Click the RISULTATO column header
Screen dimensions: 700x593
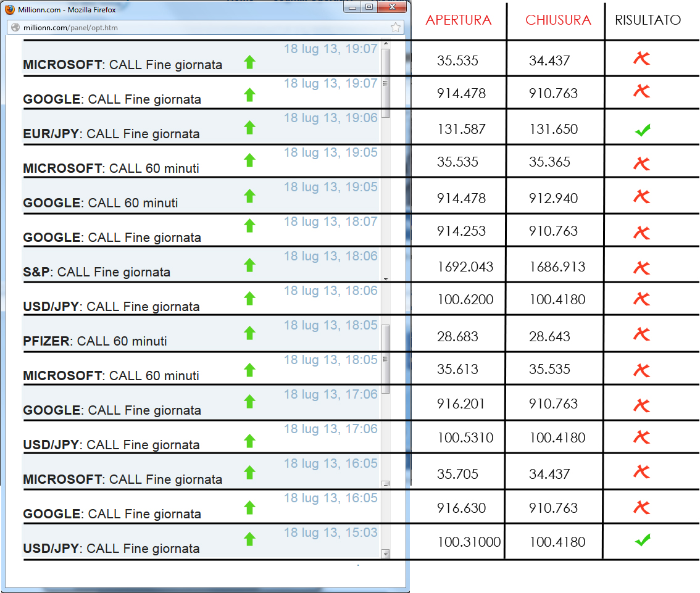(648, 20)
